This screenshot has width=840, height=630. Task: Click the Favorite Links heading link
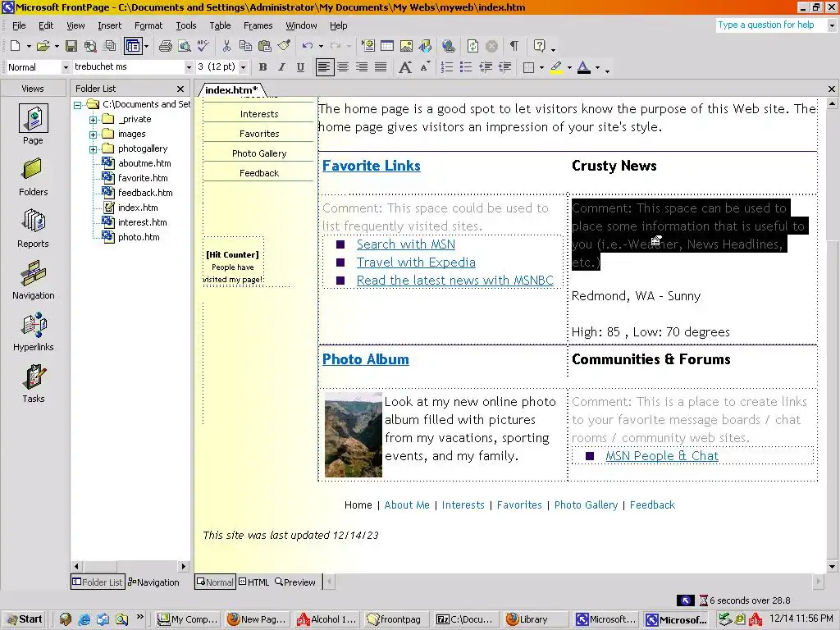(x=372, y=166)
